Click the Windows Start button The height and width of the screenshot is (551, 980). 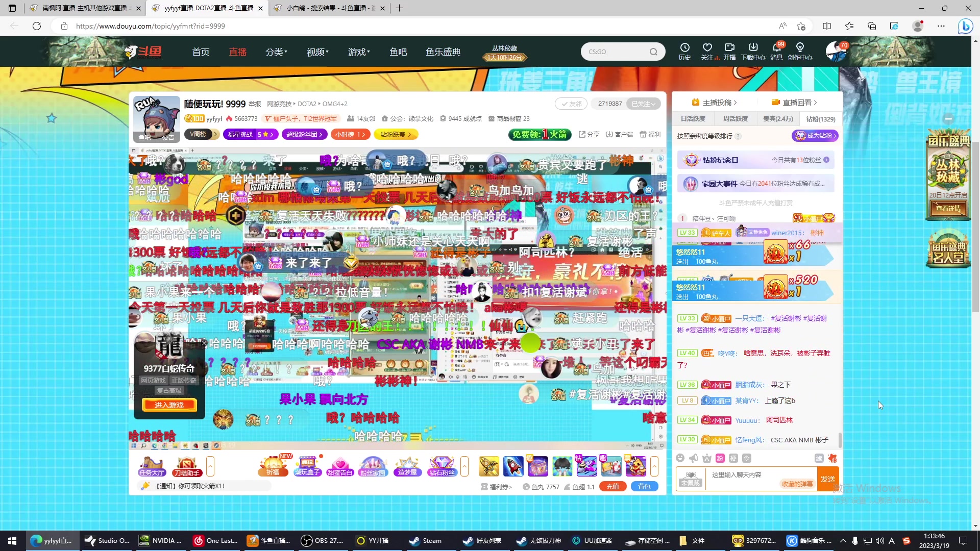pyautogui.click(x=12, y=541)
